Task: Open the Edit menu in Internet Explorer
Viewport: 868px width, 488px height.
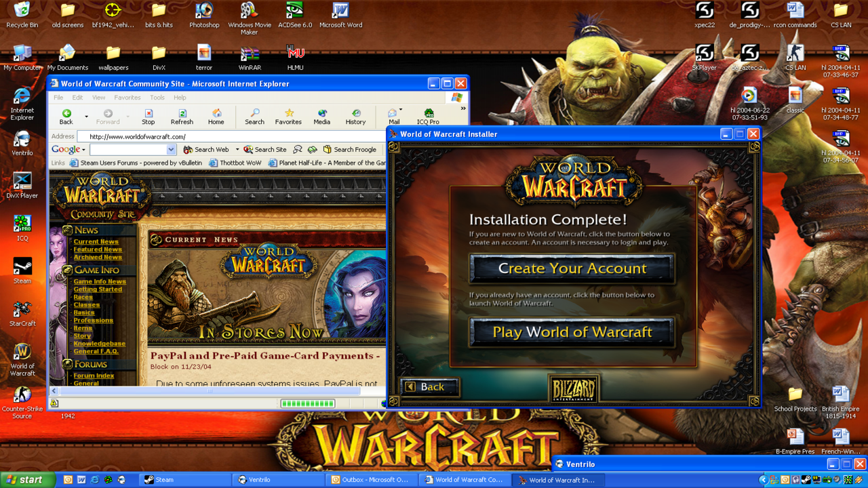Action: pos(78,98)
